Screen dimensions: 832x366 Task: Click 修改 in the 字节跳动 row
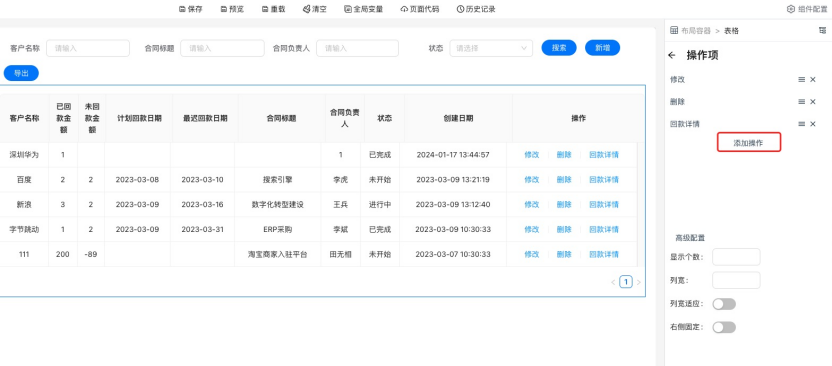tap(532, 230)
